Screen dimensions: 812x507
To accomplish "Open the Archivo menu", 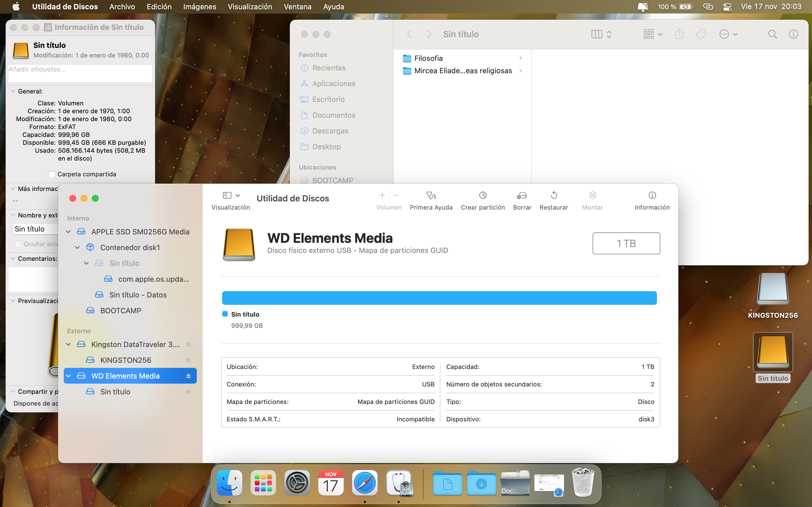I will click(122, 7).
